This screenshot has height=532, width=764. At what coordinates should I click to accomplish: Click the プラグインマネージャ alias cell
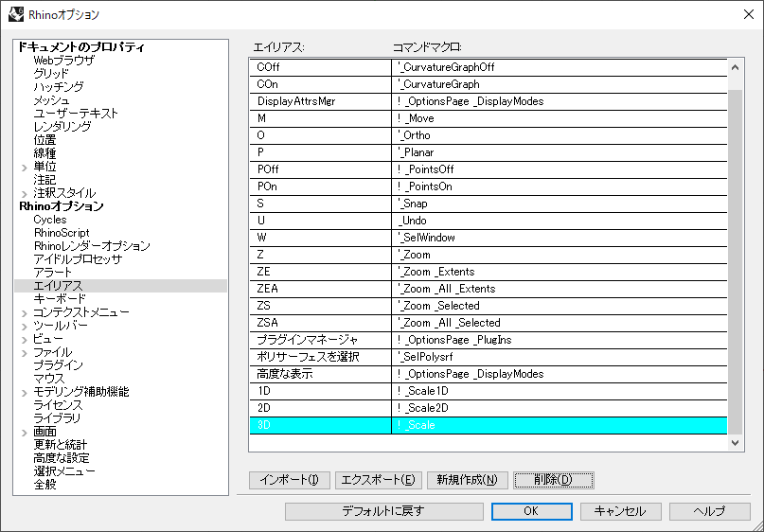tap(321, 340)
